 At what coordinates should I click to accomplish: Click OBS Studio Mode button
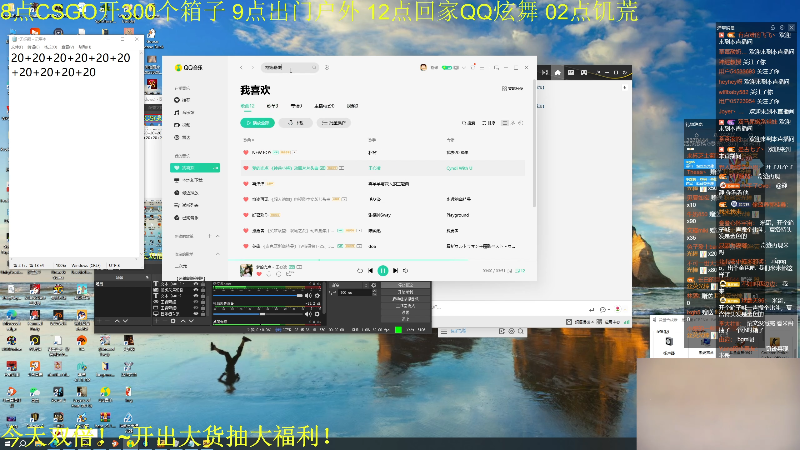pos(406,306)
